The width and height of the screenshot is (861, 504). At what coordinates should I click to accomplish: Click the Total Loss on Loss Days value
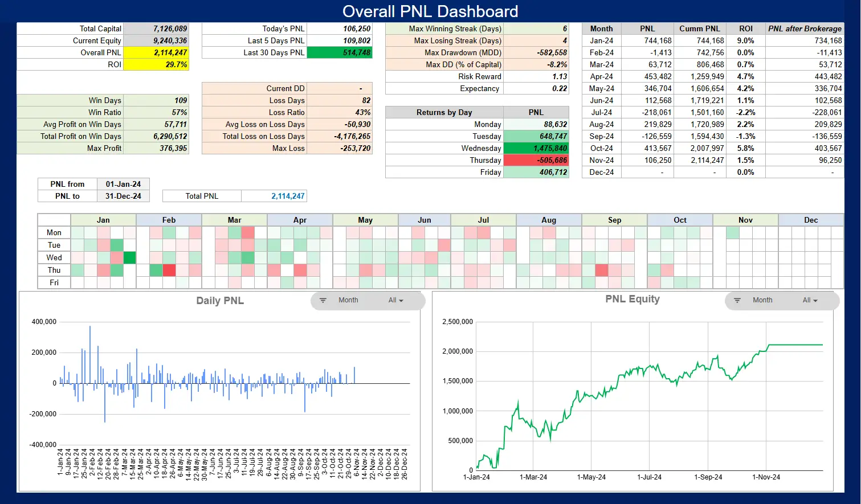340,136
